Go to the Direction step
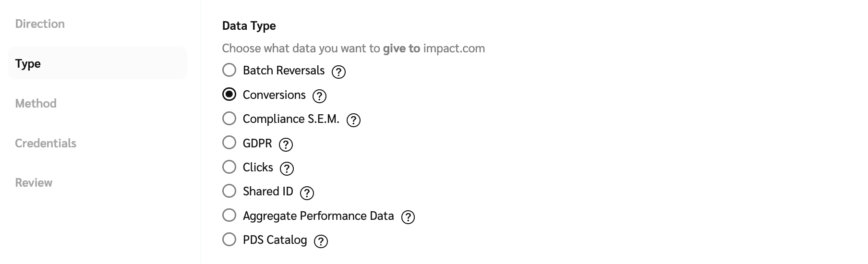Screen dimensions: 868x264 click(40, 24)
